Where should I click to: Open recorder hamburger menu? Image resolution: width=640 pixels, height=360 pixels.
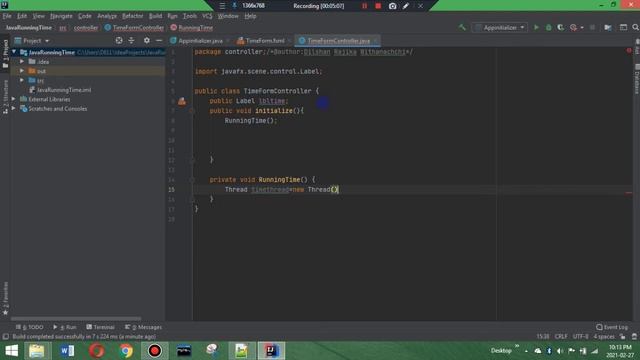coord(222,6)
